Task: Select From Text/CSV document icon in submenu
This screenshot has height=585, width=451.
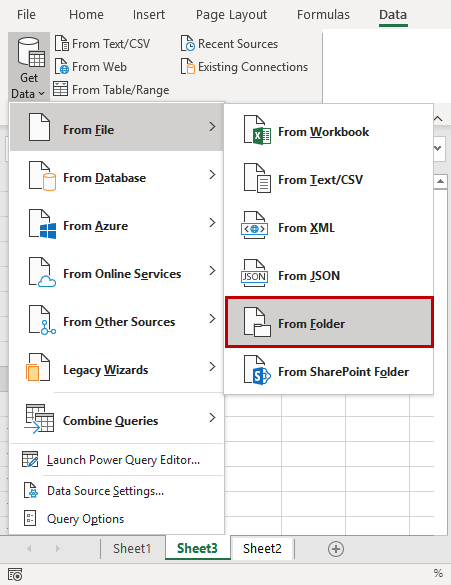Action: pyautogui.click(x=257, y=178)
